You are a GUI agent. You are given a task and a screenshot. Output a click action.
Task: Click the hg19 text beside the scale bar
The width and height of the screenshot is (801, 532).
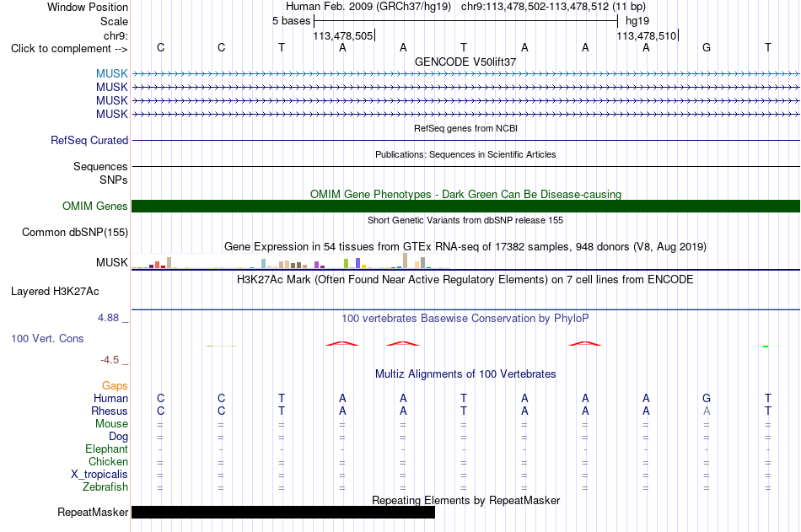click(x=637, y=21)
